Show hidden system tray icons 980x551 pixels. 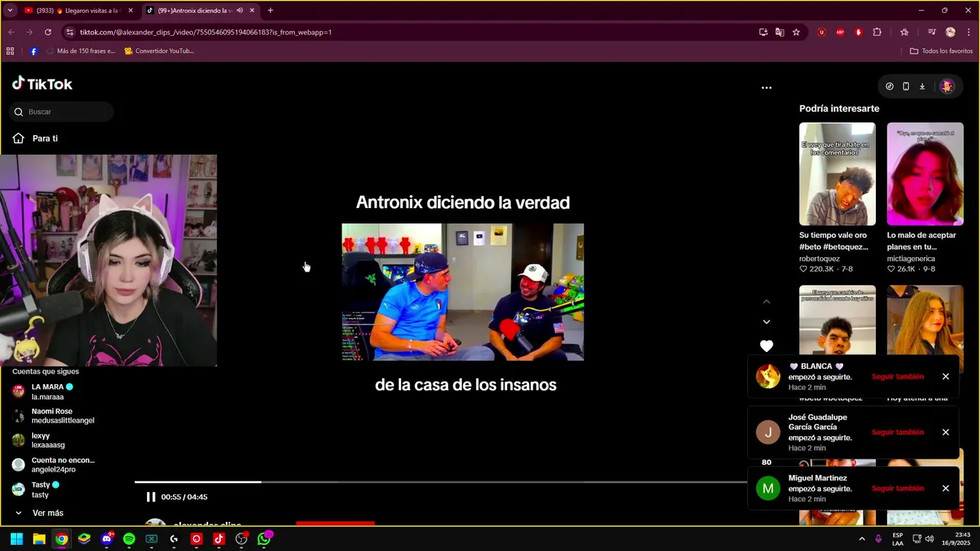coord(861,539)
